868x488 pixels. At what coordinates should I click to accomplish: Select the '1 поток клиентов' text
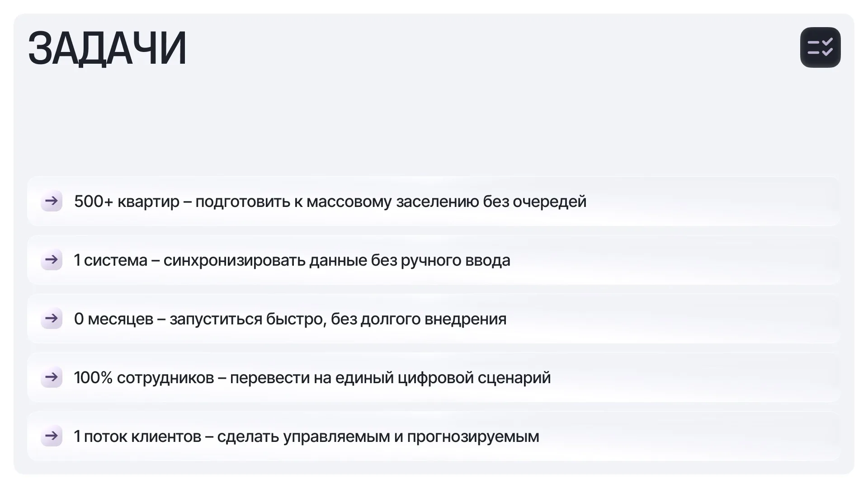[x=137, y=436]
